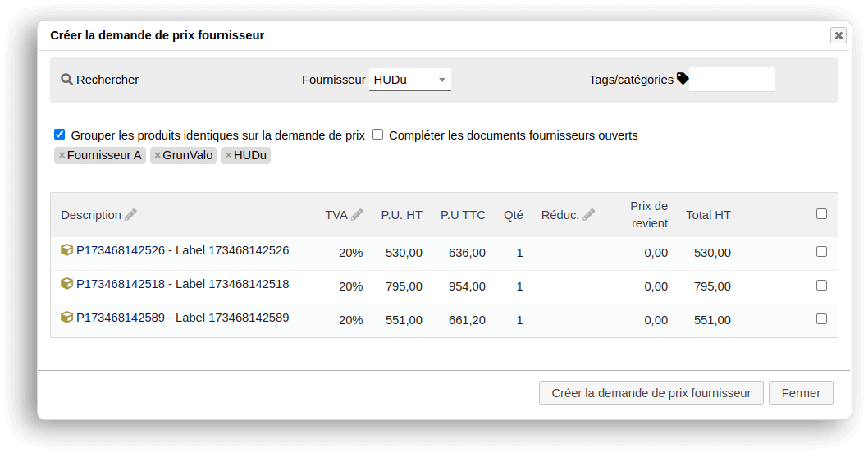868x453 pixels.
Task: Remove the GrunValo supplier tag
Action: (x=158, y=155)
